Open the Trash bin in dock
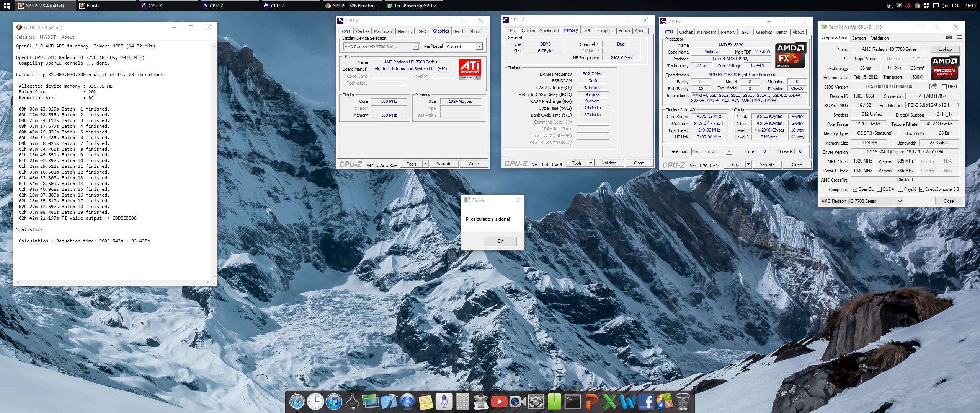The height and width of the screenshot is (413, 980). click(x=683, y=402)
